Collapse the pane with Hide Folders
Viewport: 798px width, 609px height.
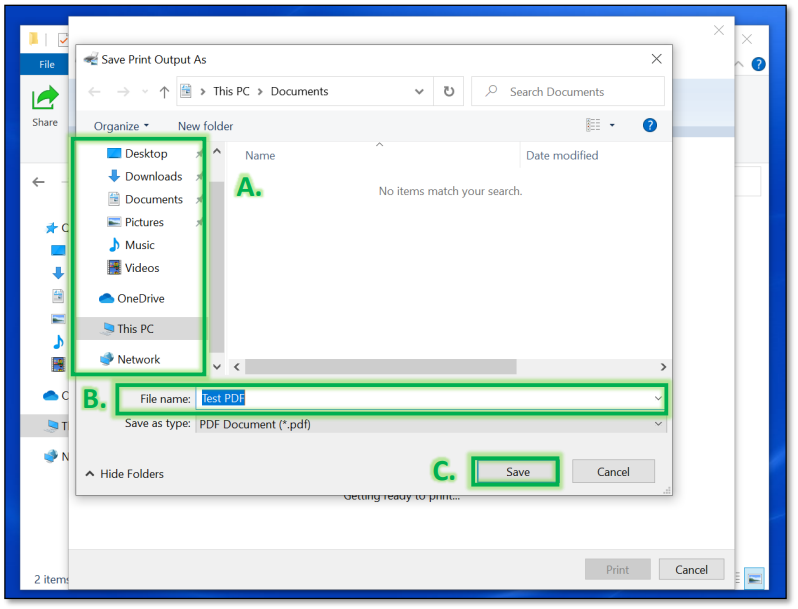tap(124, 474)
